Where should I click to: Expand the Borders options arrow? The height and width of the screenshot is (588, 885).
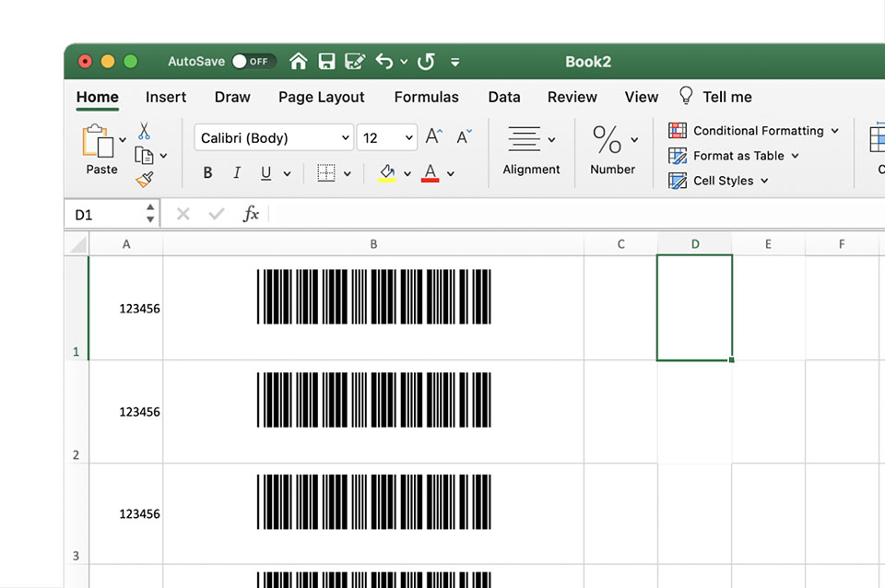click(x=348, y=174)
